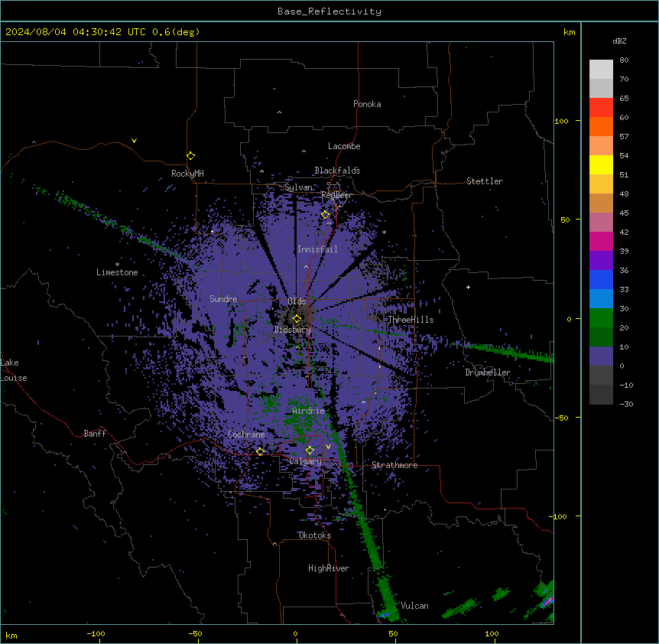Click the Blackfalds label
Screen dimensions: 659x644
(x=337, y=171)
